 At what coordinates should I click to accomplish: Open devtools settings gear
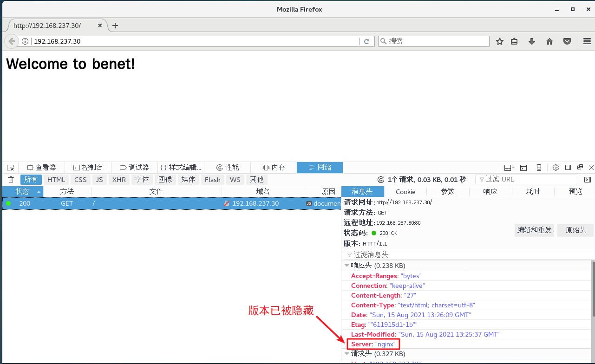point(556,168)
